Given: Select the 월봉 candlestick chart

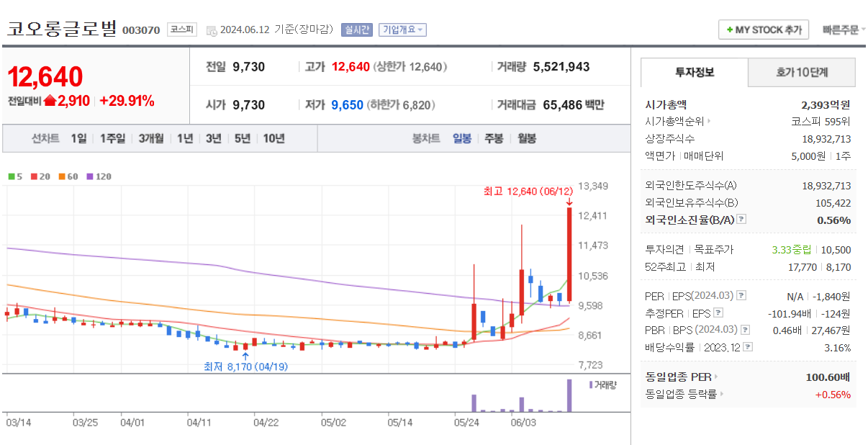Looking at the screenshot, I should click(527, 138).
